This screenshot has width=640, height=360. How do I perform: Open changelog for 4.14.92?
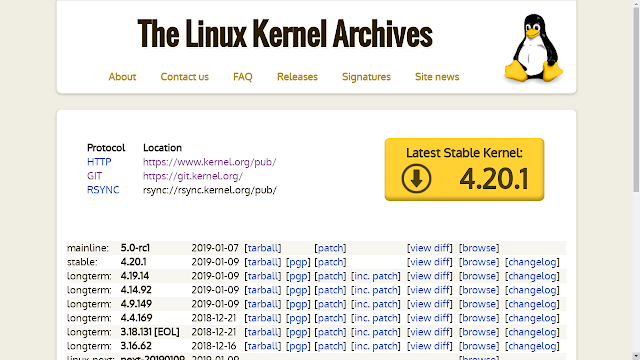tap(532, 290)
